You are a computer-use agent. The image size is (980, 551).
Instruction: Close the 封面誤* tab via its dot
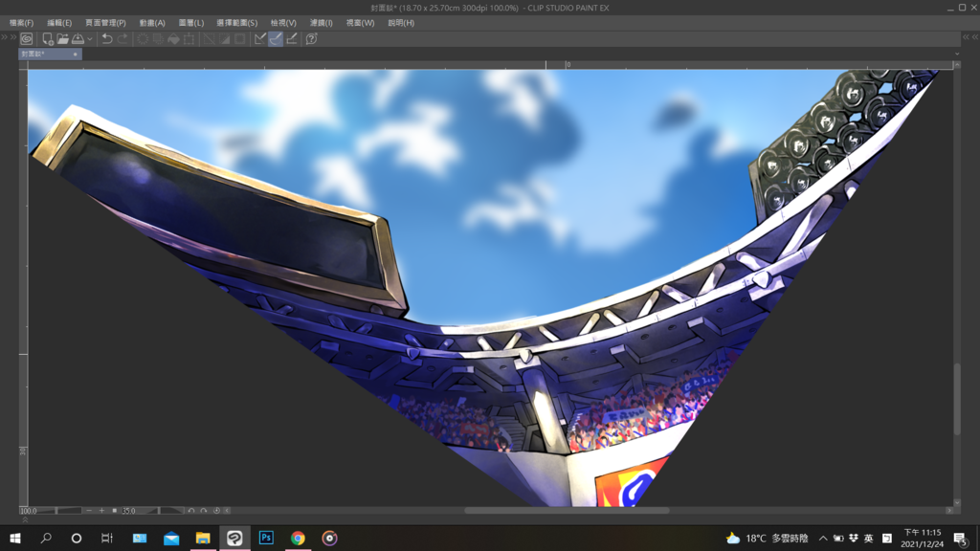(76, 55)
